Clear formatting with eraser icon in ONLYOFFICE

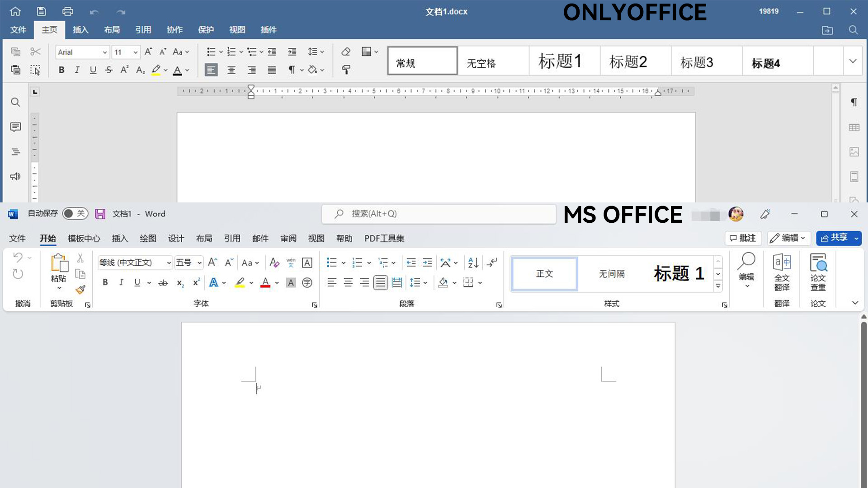click(345, 52)
